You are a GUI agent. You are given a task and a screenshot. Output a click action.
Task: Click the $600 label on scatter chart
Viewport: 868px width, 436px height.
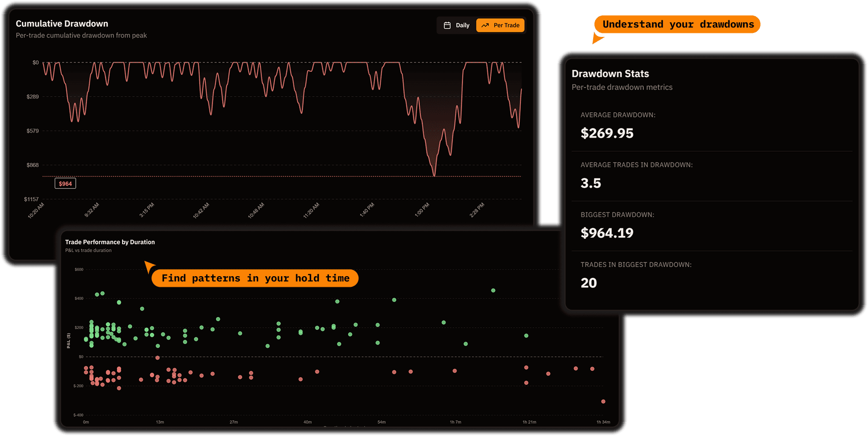pos(79,270)
